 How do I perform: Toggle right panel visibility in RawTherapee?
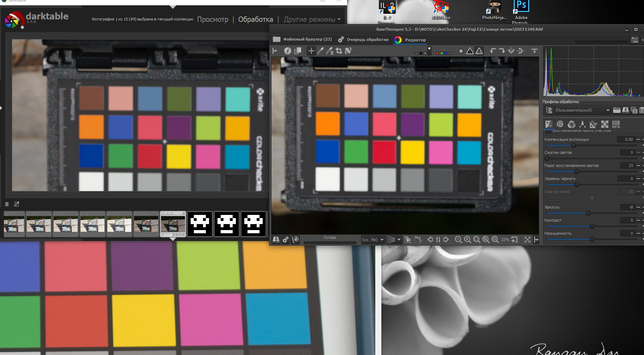tap(536, 240)
